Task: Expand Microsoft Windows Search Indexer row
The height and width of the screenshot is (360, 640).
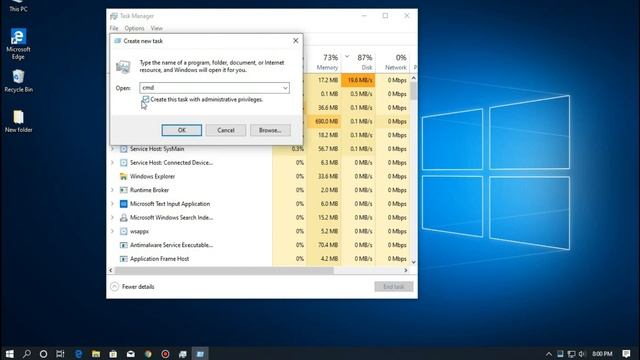Action: click(x=112, y=218)
